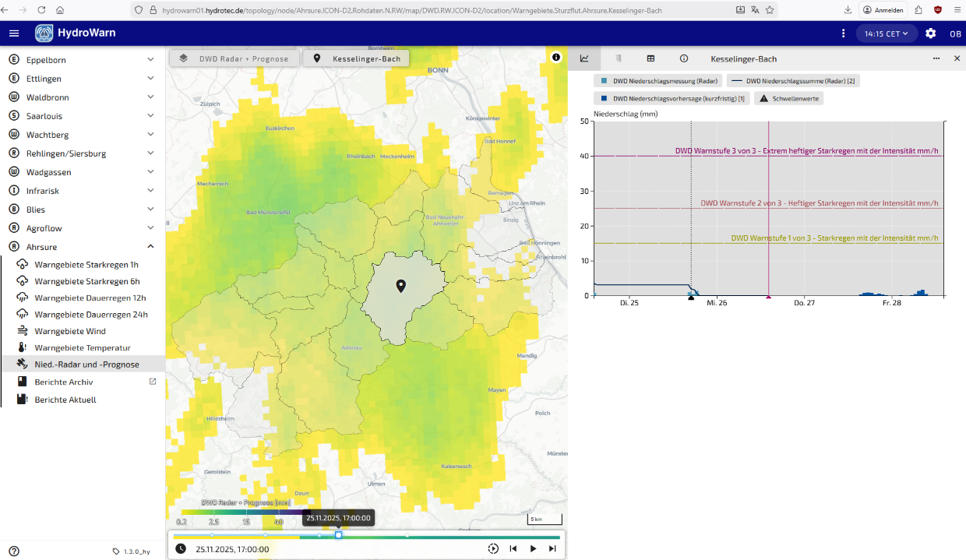The image size is (966, 560).
Task: Click the HydroWarn logo
Action: 44,33
